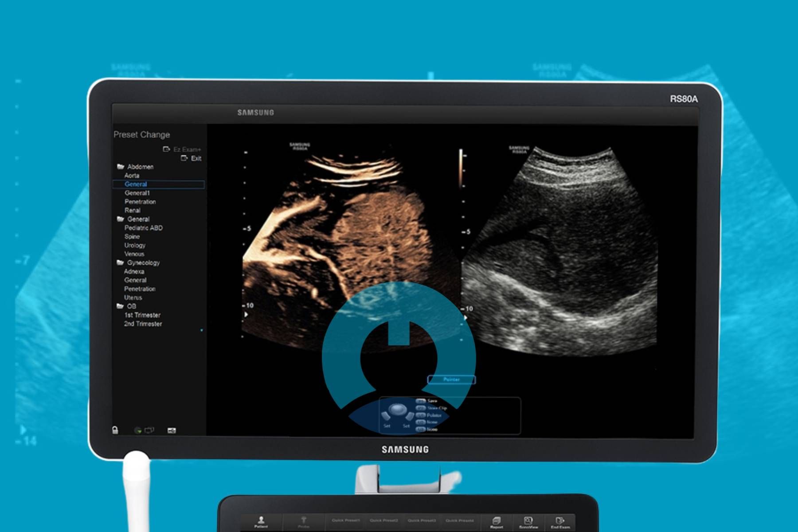
Task: Click focus marker triangle on left image
Action: coord(246,314)
